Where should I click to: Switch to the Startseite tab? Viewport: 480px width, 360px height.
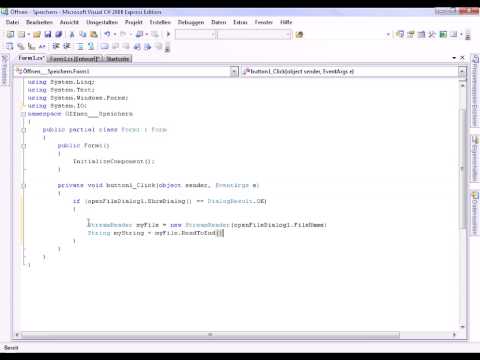[x=118, y=59]
